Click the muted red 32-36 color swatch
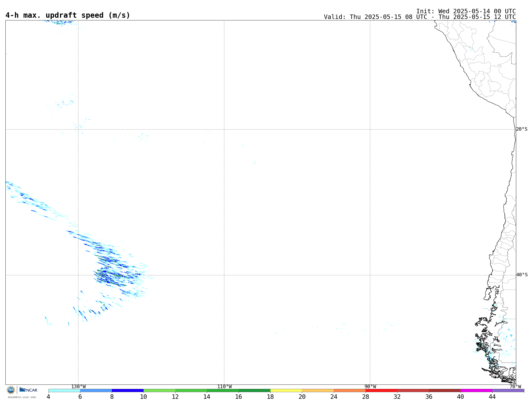Viewport: 532px width, 400px height. click(413, 391)
